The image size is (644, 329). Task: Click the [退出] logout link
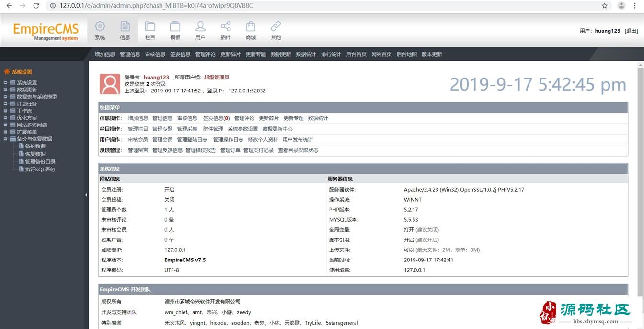631,31
